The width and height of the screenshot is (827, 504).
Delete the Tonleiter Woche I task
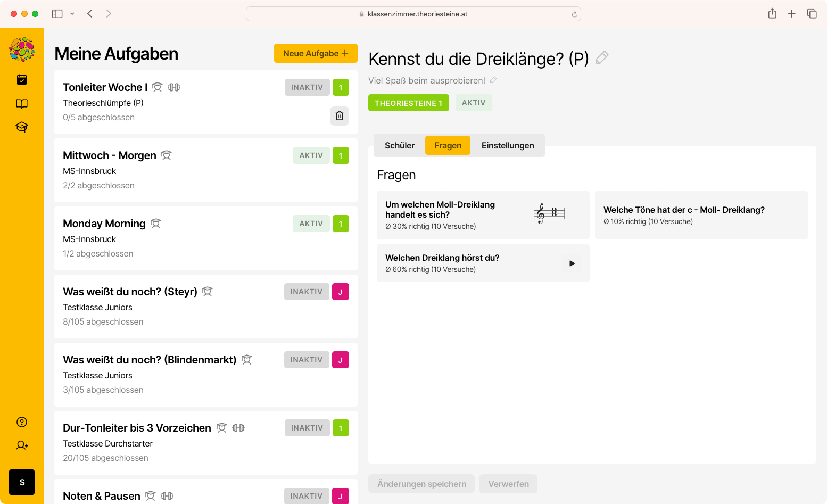pos(340,116)
